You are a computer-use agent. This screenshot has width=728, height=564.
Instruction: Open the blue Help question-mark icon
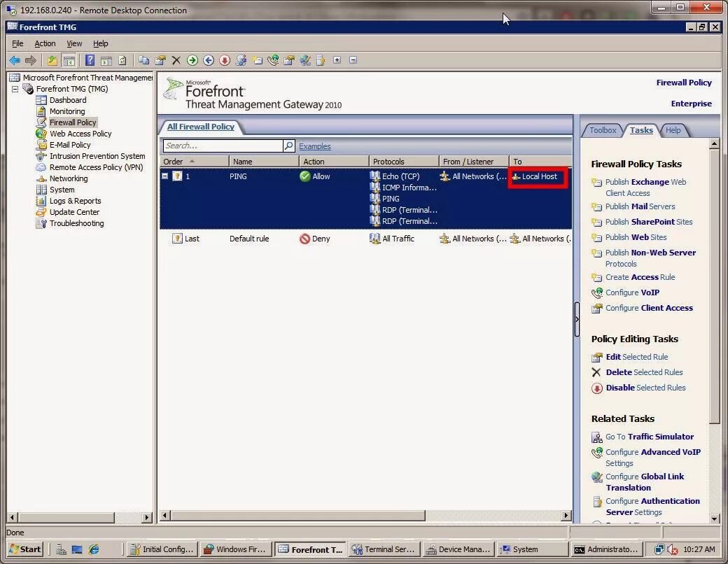(x=90, y=60)
